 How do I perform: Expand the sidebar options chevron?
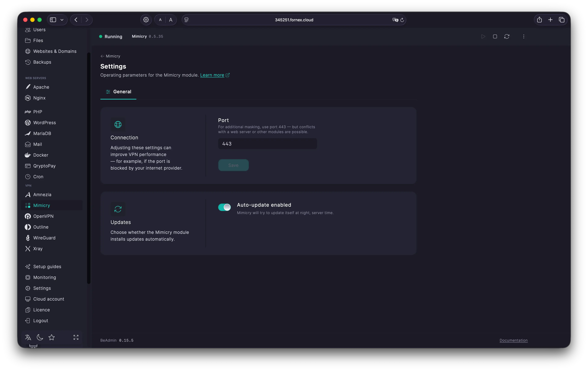pyautogui.click(x=62, y=20)
